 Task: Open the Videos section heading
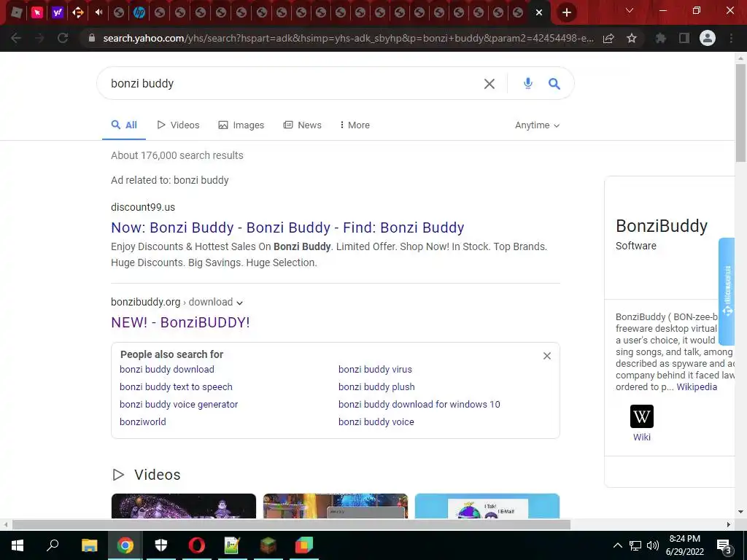158,475
